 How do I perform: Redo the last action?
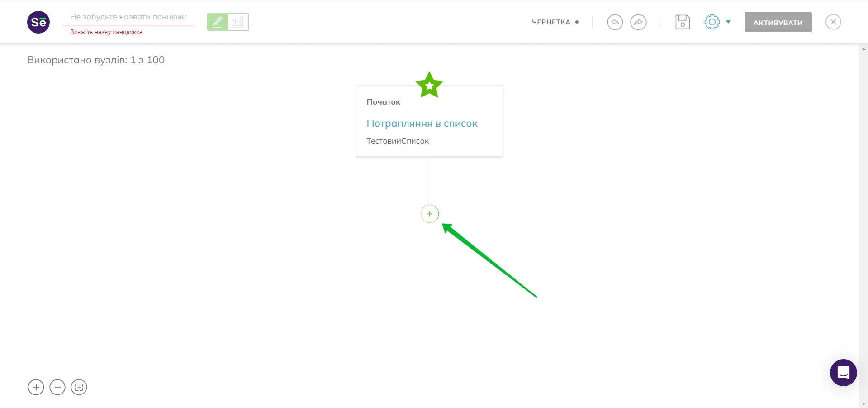coord(638,22)
